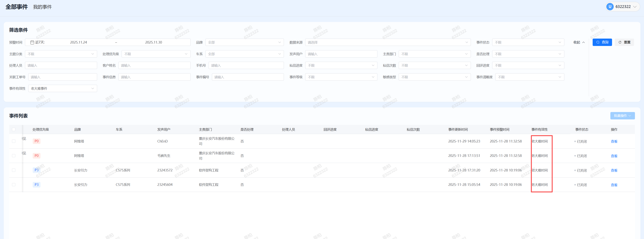Click the calendar icon in date range
The height and width of the screenshot is (239, 644).
tap(32, 42)
